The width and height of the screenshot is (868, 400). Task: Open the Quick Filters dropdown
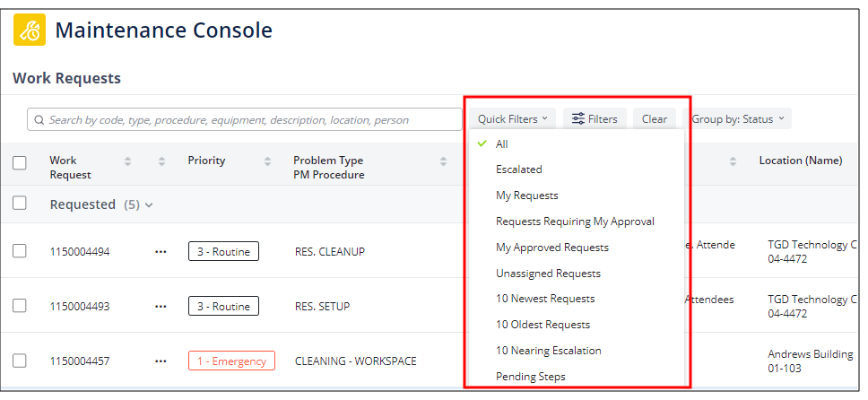pyautogui.click(x=512, y=118)
